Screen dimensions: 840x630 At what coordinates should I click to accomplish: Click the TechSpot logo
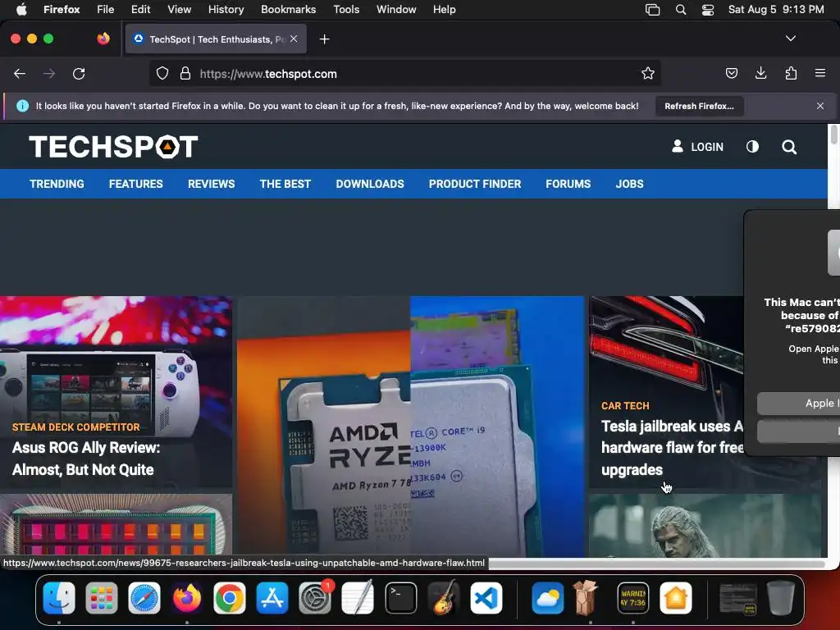coord(113,146)
